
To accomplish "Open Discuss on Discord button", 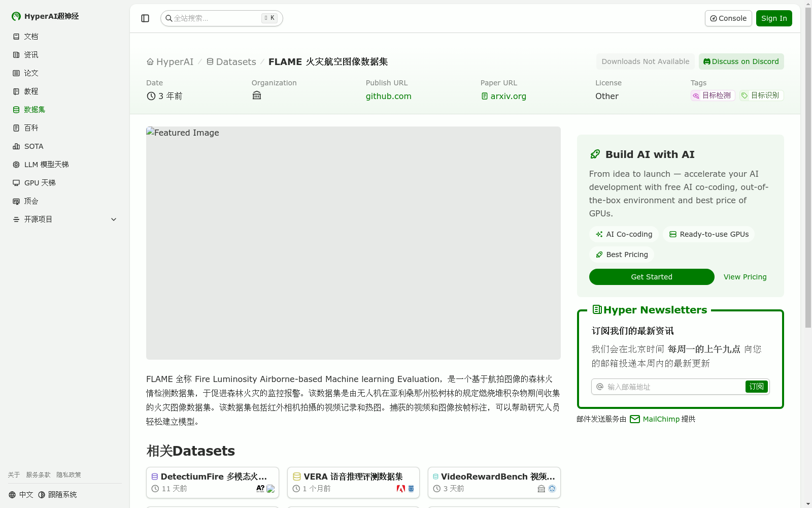I will click(741, 61).
